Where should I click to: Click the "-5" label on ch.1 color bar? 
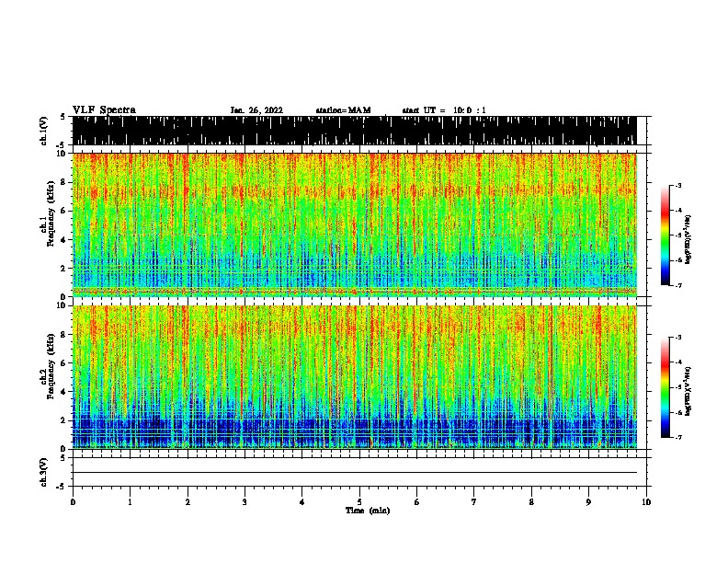point(678,236)
